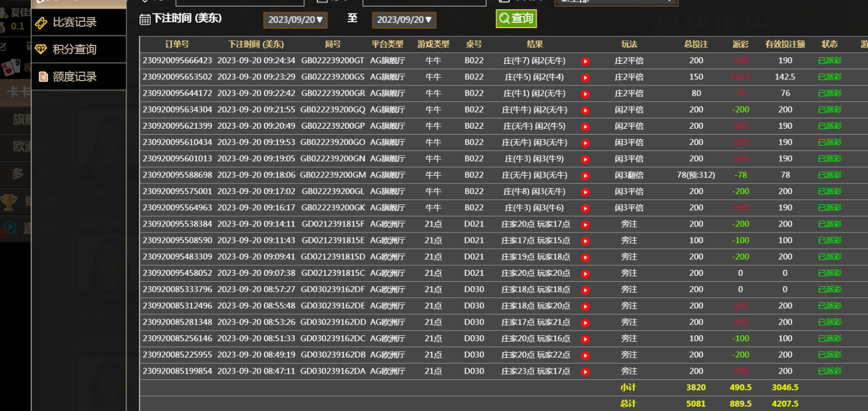Play replay for order 230920095601013

(x=585, y=160)
